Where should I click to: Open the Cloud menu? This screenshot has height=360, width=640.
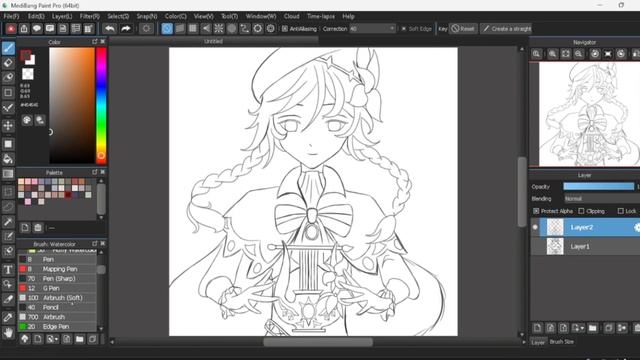(x=291, y=16)
